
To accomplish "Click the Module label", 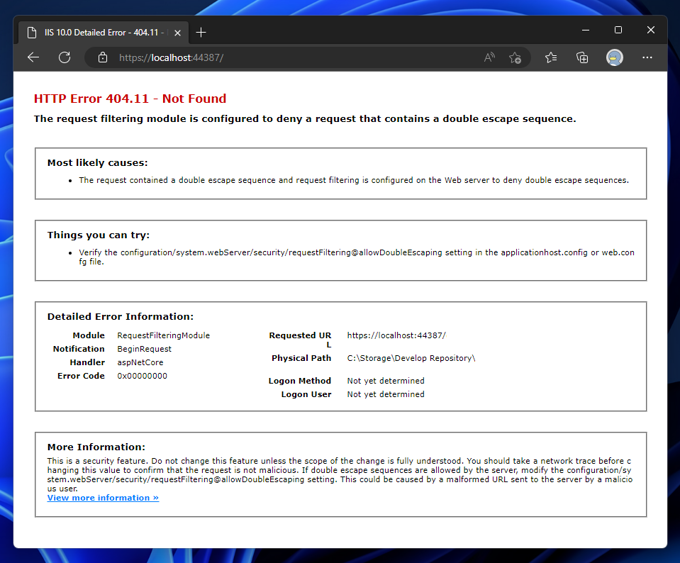I will 88,335.
